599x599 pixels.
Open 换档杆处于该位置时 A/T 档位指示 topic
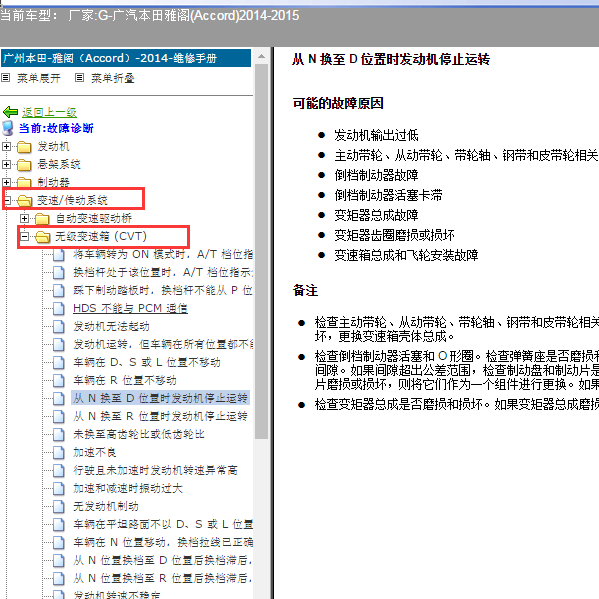163,272
